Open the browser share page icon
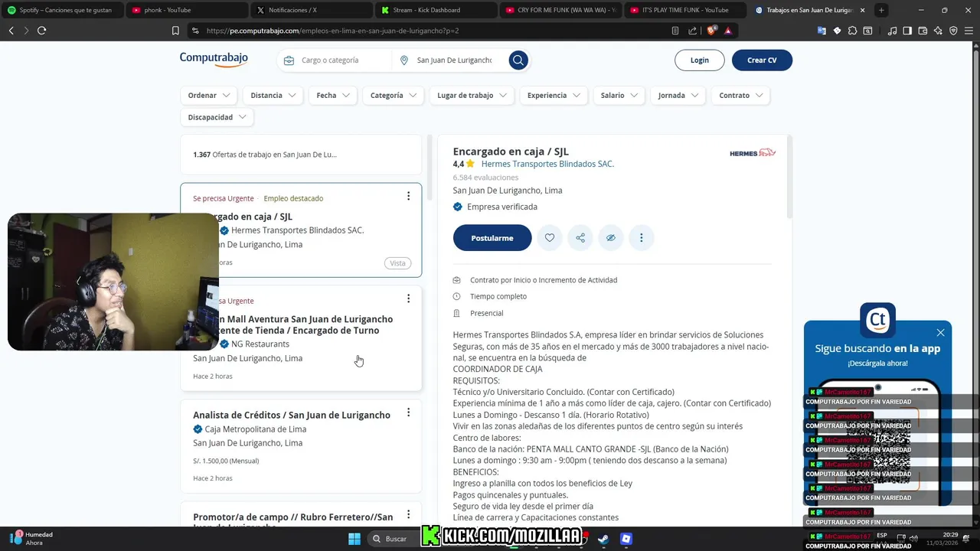 coord(692,31)
